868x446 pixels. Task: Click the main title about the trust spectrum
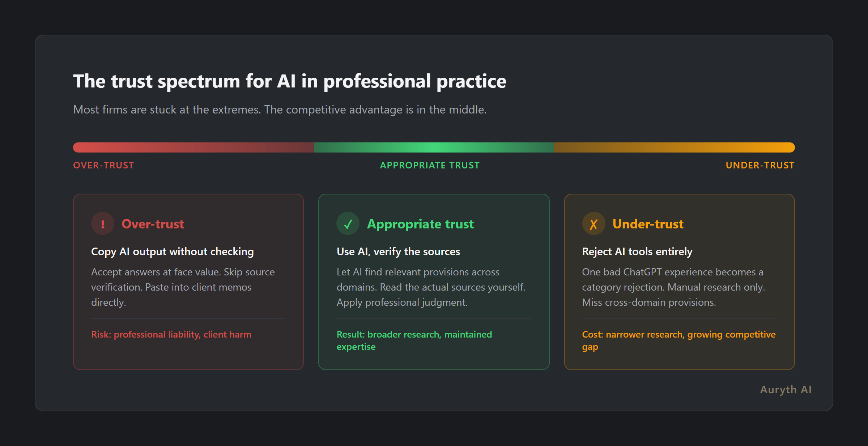[290, 81]
